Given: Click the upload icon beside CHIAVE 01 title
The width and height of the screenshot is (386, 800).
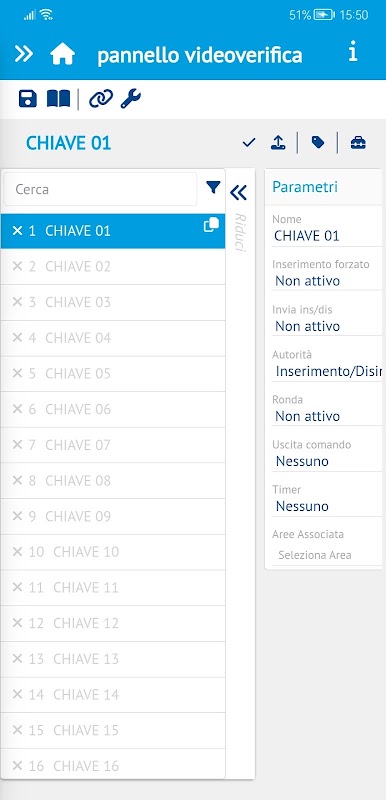Looking at the screenshot, I should coord(278,143).
